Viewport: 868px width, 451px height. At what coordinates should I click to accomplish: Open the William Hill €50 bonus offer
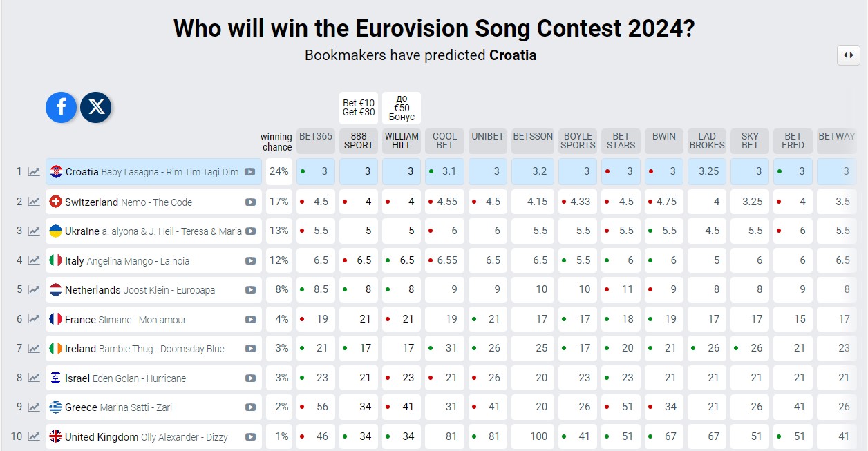pyautogui.click(x=402, y=108)
